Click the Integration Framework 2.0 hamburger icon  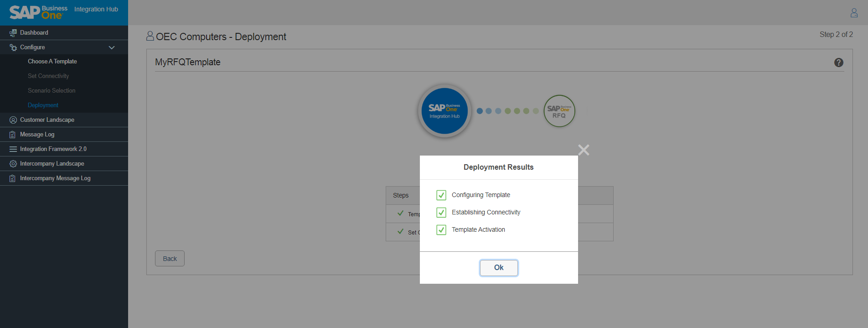point(13,149)
